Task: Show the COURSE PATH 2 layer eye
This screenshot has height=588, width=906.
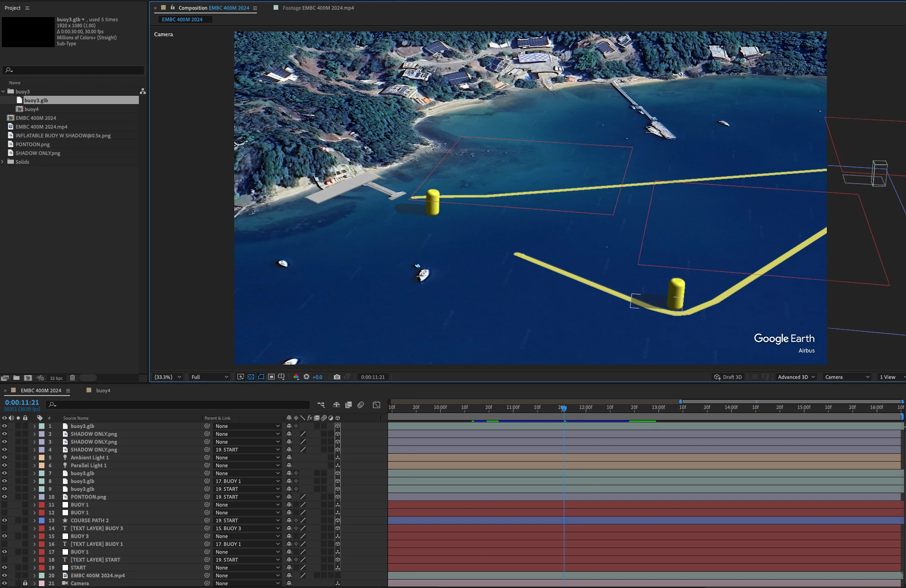Action: point(5,520)
